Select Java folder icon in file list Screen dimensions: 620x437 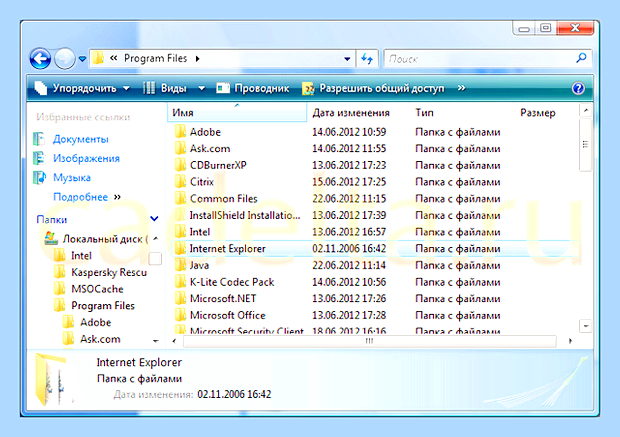tap(180, 265)
